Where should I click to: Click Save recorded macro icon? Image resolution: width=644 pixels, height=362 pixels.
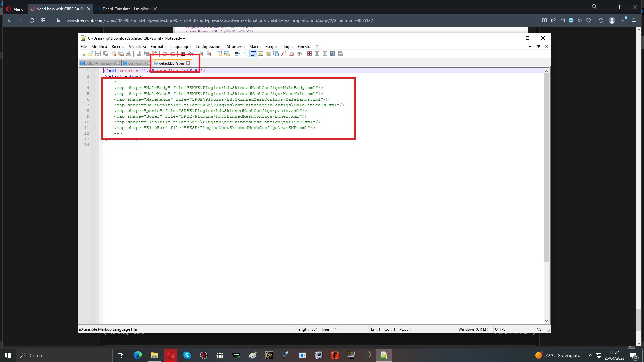tap(340, 54)
